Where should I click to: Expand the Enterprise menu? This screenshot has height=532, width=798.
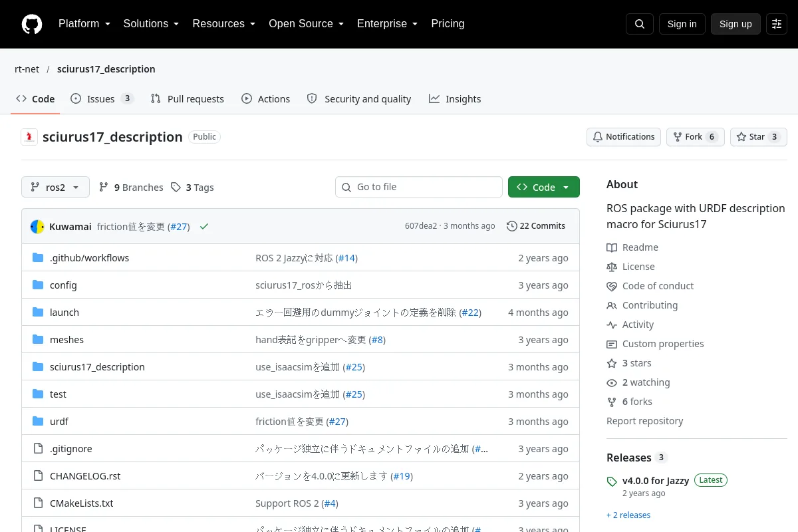click(387, 24)
